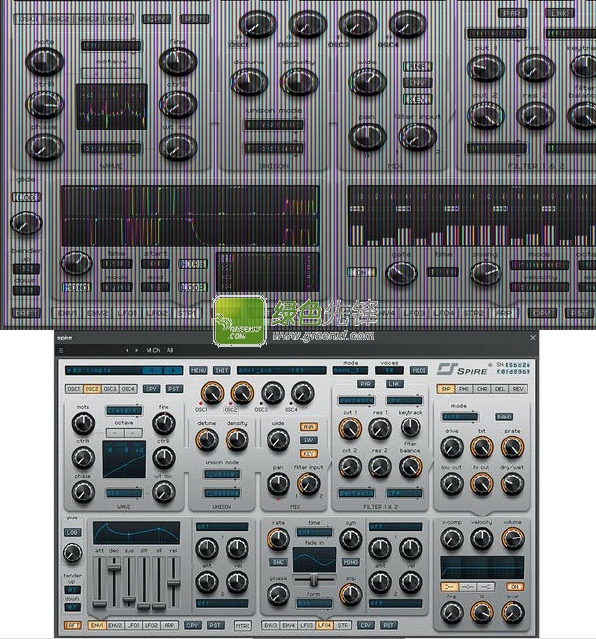Open the DEL effect tab
The image size is (596, 639).
500,389
